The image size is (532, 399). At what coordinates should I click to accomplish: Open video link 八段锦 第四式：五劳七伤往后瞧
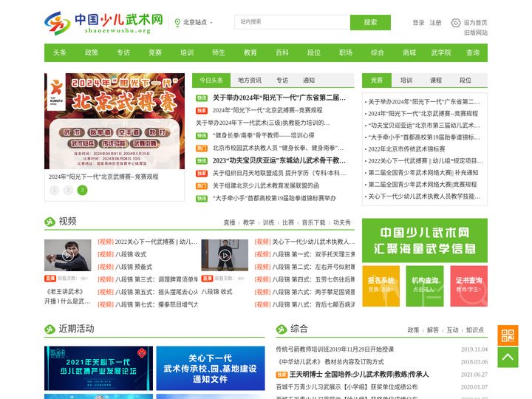[x=313, y=279]
